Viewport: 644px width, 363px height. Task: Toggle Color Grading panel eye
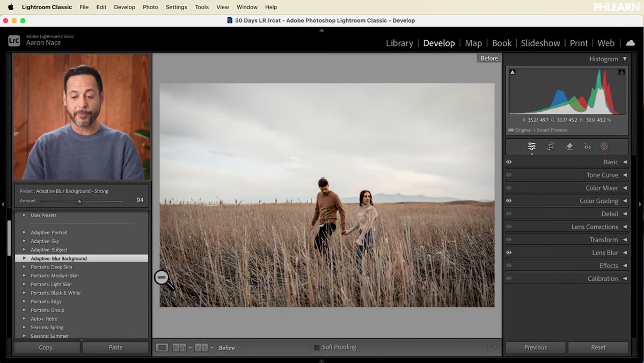(509, 200)
